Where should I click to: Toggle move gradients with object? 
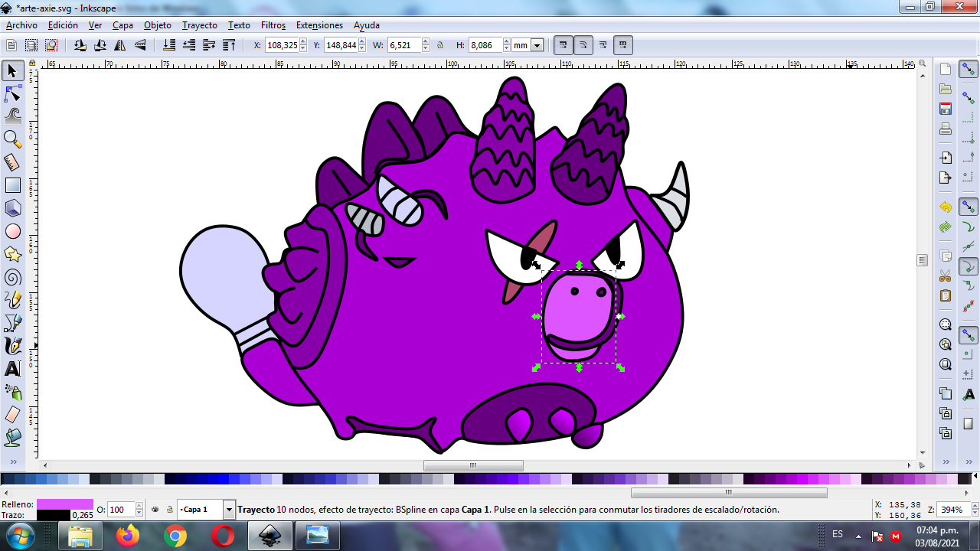pyautogui.click(x=603, y=45)
